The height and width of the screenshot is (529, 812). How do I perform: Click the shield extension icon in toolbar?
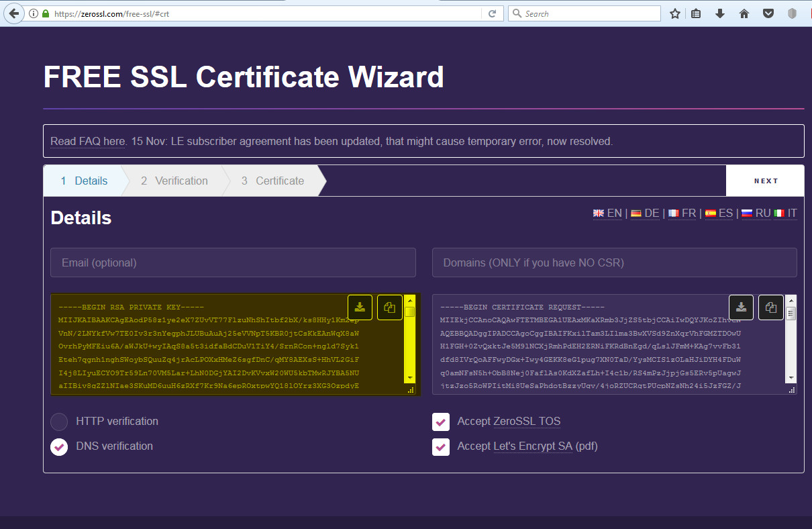point(793,13)
